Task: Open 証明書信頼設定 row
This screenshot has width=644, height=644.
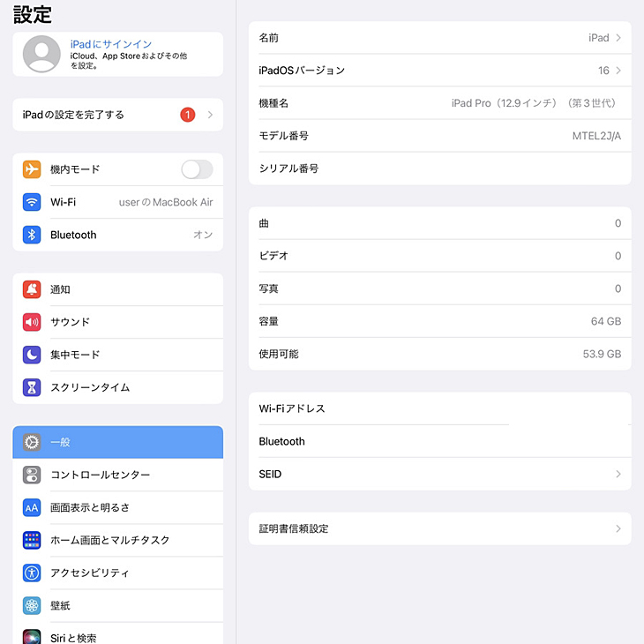Action: pos(440,528)
